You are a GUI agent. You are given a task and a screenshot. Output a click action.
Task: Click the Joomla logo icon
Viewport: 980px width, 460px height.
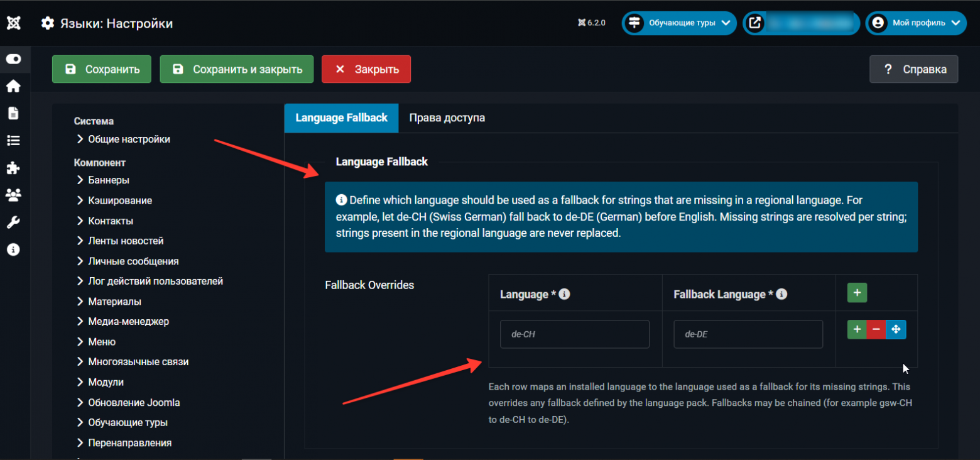[x=13, y=23]
